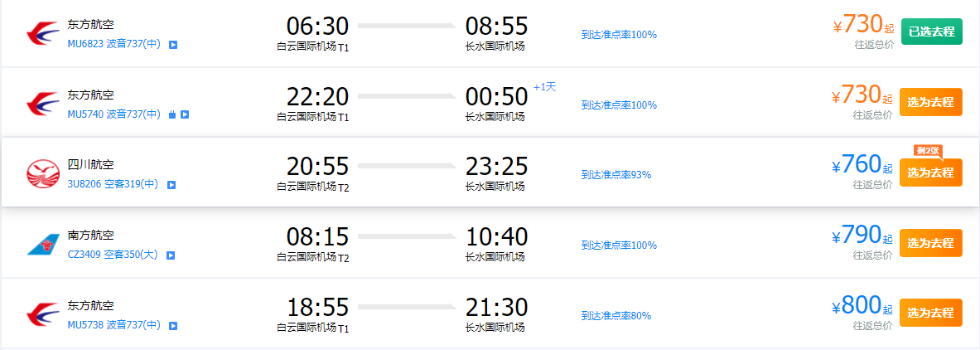Image resolution: width=980 pixels, height=350 pixels.
Task: Click the video icon beside CZ3409
Action: 170,255
